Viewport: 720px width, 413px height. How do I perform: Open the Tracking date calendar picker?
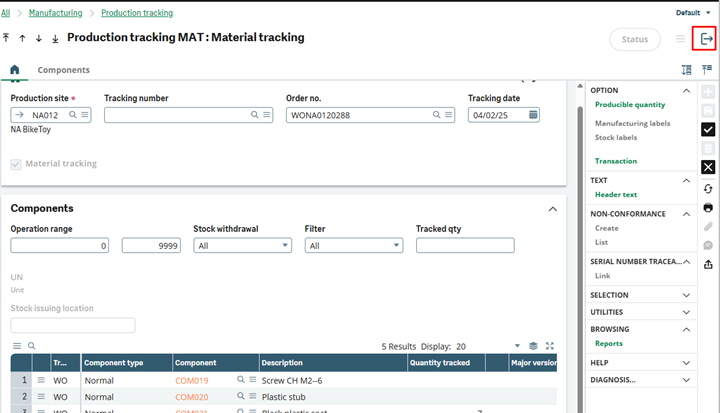[534, 115]
